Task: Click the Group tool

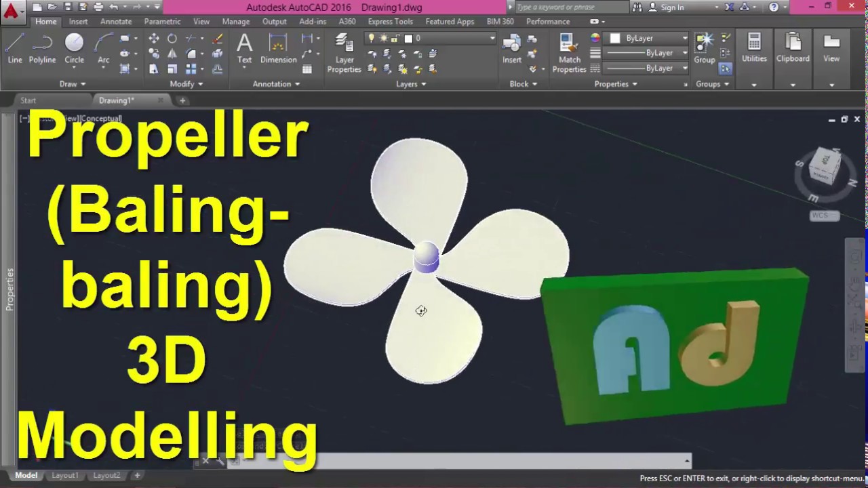Action: 705,48
